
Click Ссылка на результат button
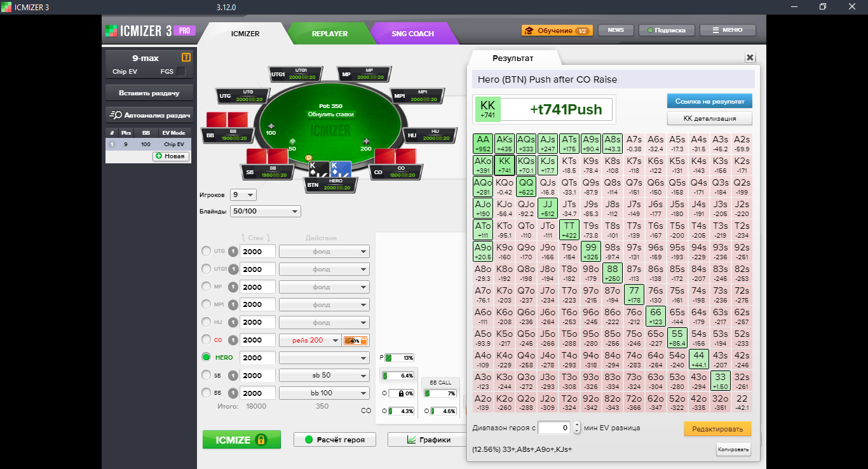[710, 101]
